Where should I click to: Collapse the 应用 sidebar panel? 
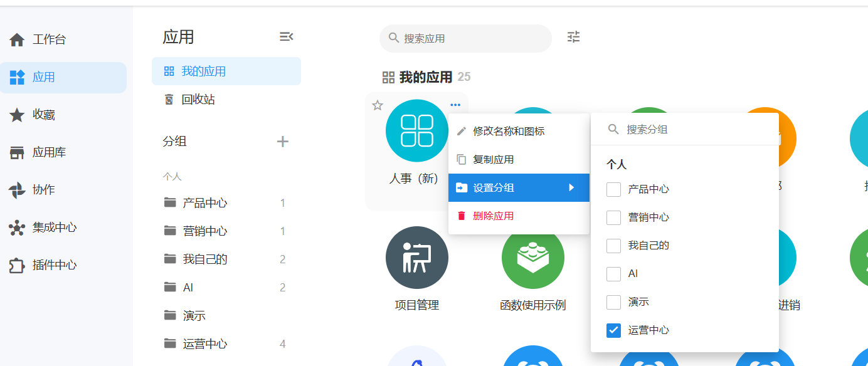click(x=286, y=37)
